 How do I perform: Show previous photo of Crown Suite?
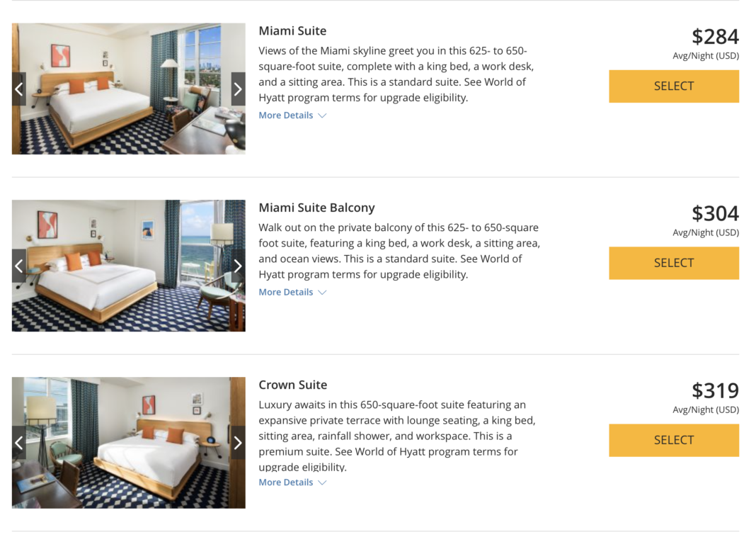19,443
